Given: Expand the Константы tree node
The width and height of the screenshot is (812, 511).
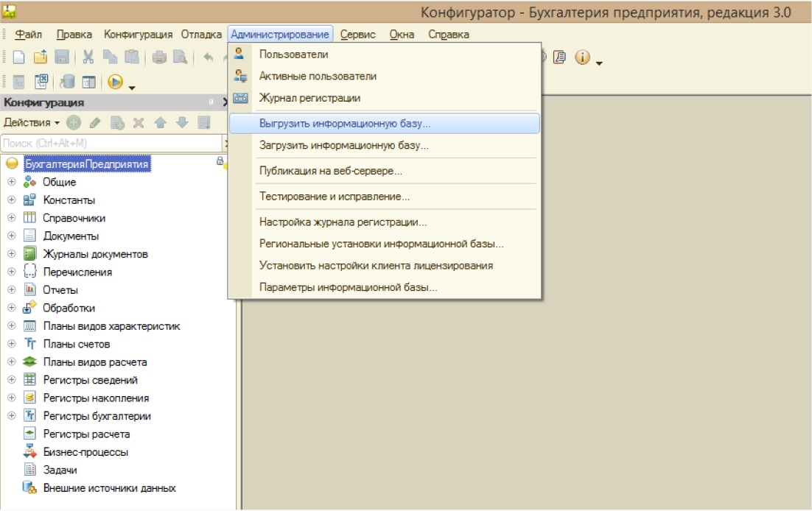Looking at the screenshot, I should [11, 200].
